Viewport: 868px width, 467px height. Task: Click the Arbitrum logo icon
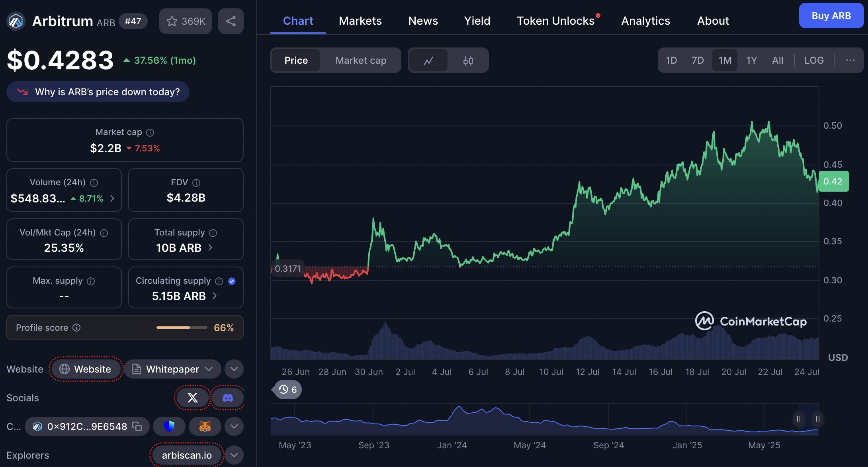point(16,21)
